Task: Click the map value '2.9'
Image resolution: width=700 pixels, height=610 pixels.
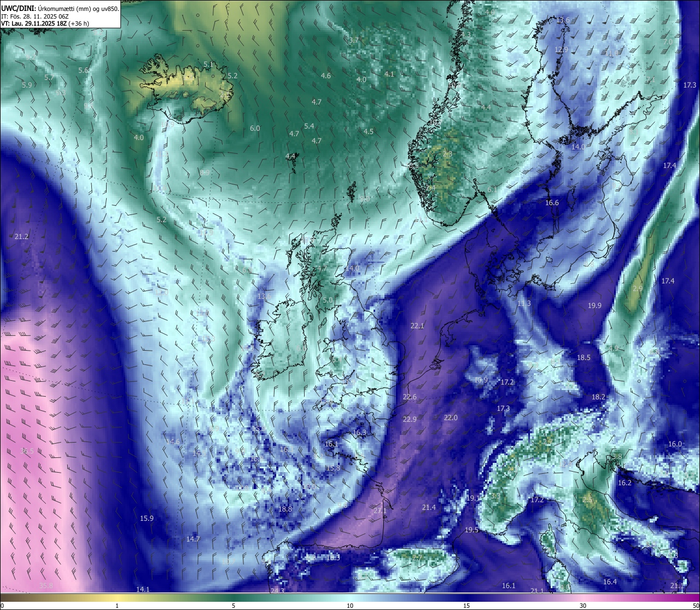Action: tap(638, 288)
